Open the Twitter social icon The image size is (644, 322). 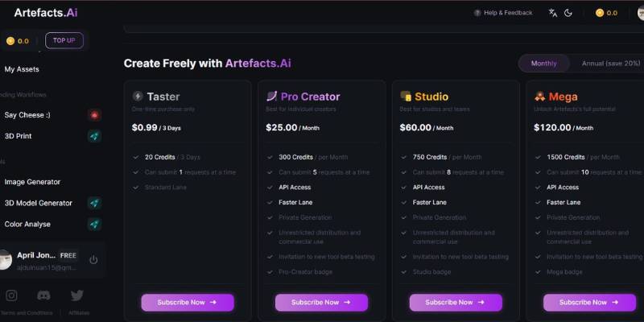pos(77,295)
